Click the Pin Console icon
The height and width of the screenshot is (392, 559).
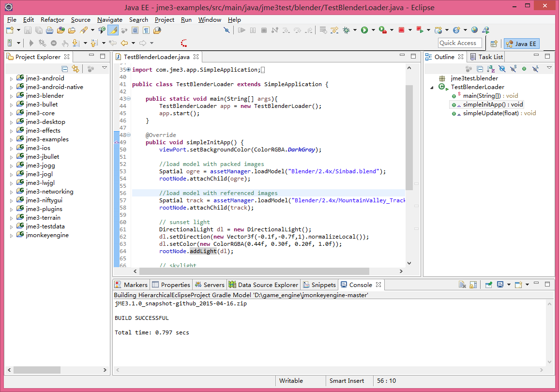pos(489,285)
